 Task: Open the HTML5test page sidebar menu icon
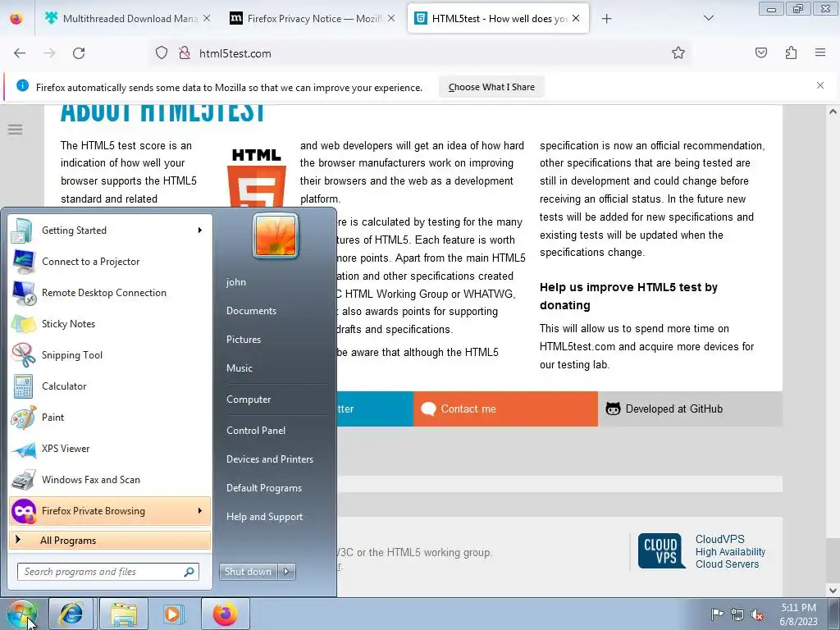coord(15,129)
